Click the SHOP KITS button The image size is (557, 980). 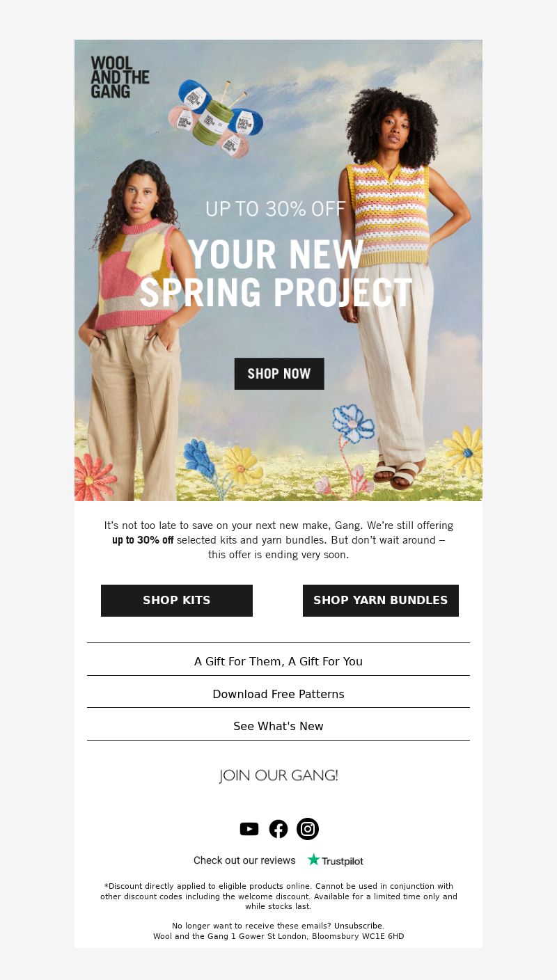pos(177,601)
